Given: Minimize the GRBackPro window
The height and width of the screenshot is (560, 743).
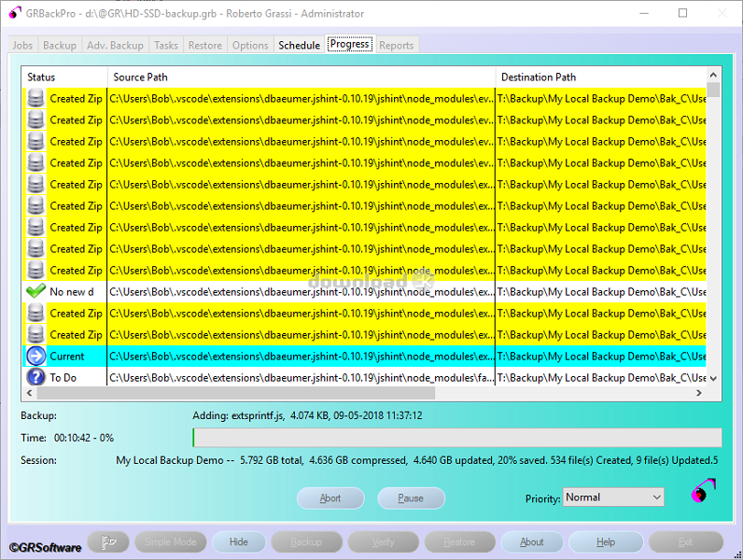Looking at the screenshot, I should click(643, 13).
